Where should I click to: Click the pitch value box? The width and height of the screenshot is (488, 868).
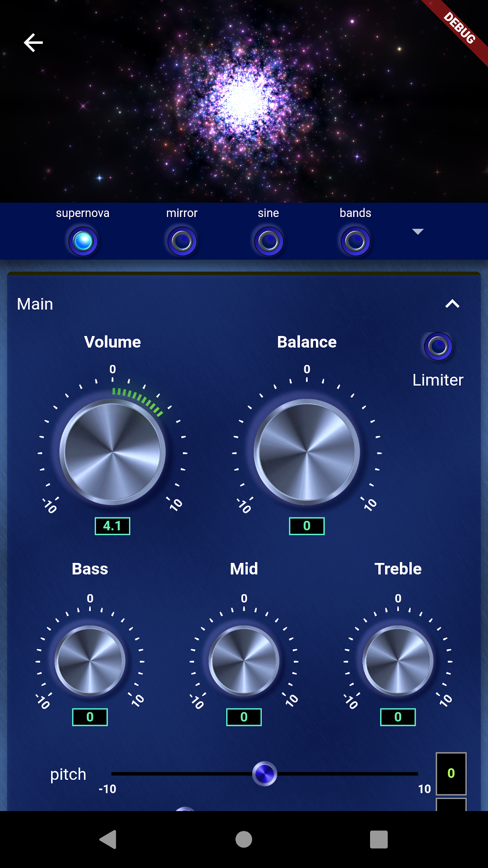450,774
